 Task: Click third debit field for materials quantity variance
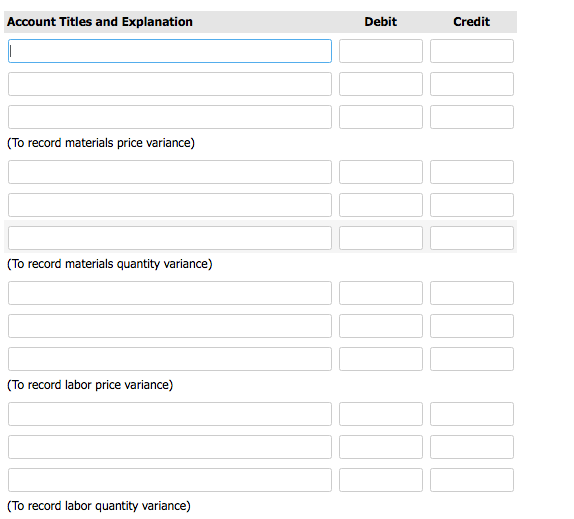[x=381, y=238]
